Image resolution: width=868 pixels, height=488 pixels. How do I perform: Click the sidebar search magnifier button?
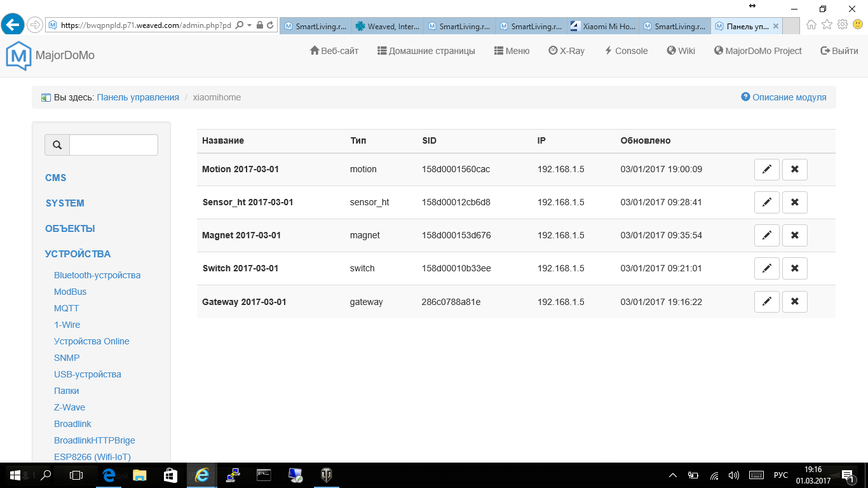[57, 145]
